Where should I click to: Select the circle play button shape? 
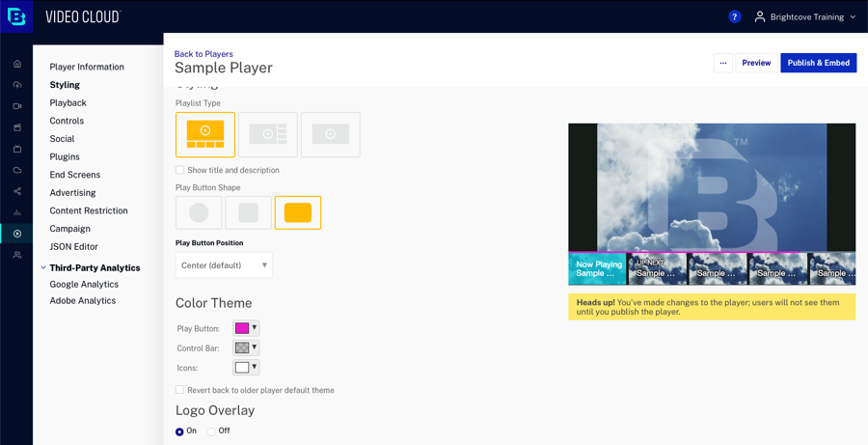(x=199, y=212)
